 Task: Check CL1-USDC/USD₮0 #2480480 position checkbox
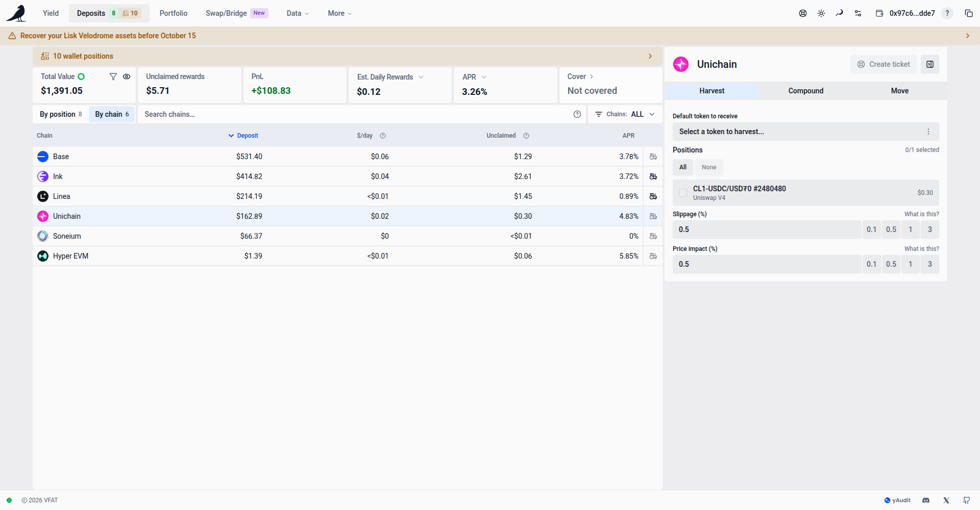click(x=683, y=193)
